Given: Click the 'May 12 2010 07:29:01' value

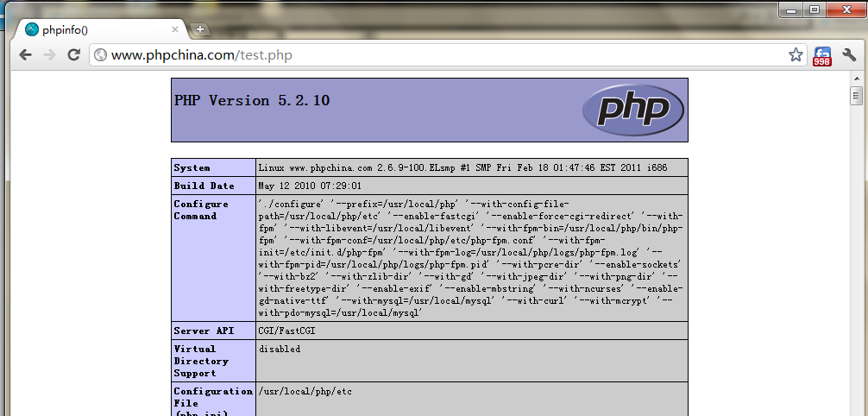Looking at the screenshot, I should 310,186.
